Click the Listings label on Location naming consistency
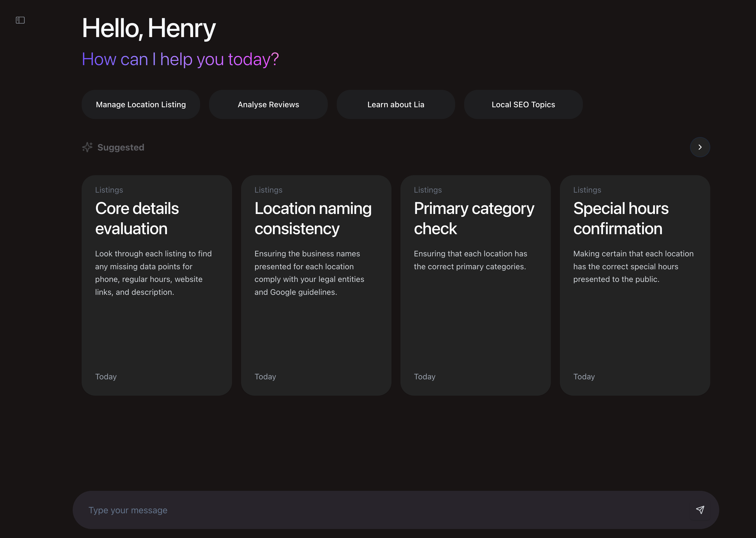This screenshot has height=538, width=756. pyautogui.click(x=269, y=190)
